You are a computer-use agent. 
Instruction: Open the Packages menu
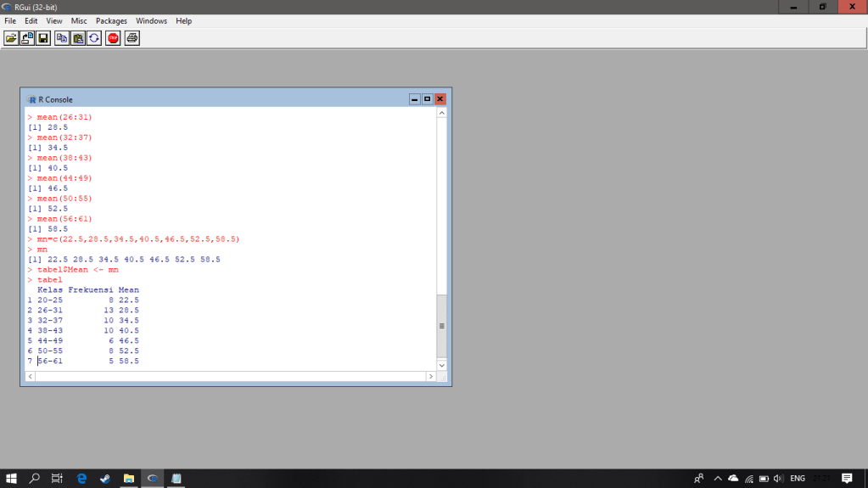pyautogui.click(x=111, y=20)
